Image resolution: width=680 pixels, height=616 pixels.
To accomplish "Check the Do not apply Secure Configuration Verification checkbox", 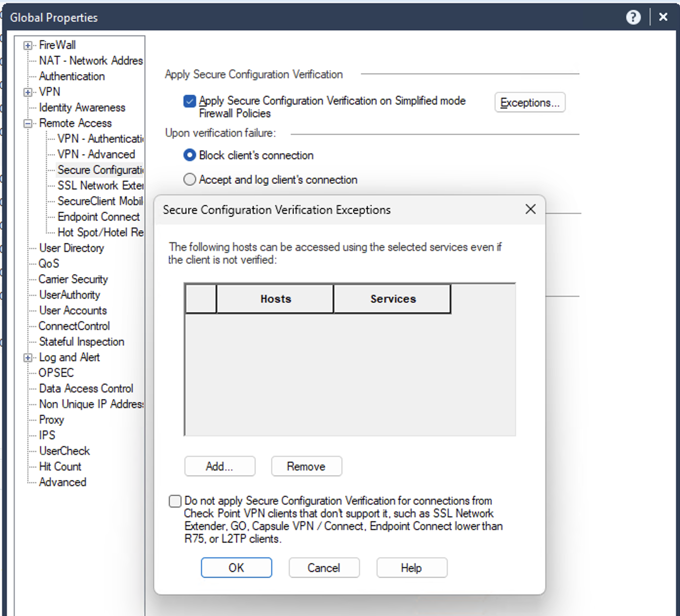I will coord(174,501).
